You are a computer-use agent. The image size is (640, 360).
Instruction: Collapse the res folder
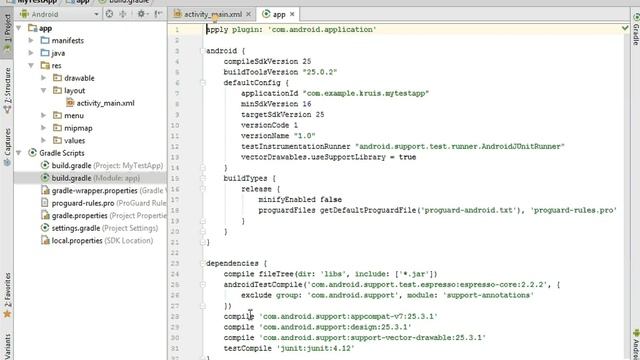click(x=31, y=65)
